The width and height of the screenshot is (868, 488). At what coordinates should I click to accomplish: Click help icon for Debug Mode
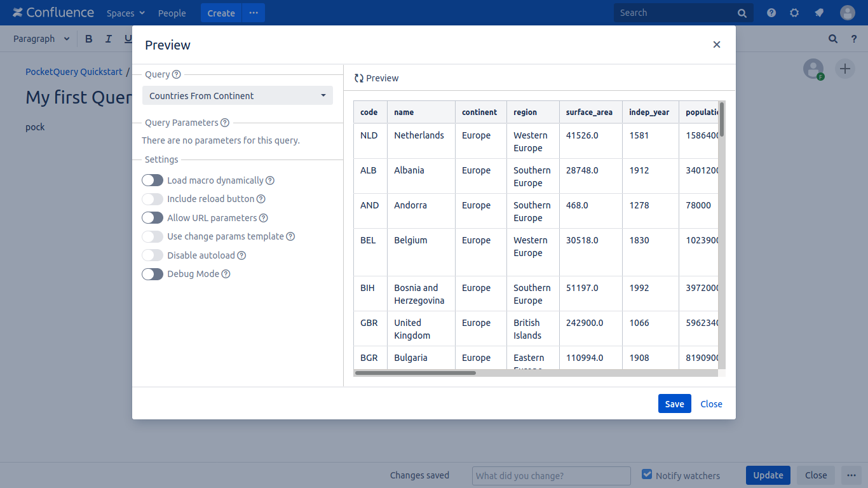[x=226, y=274]
